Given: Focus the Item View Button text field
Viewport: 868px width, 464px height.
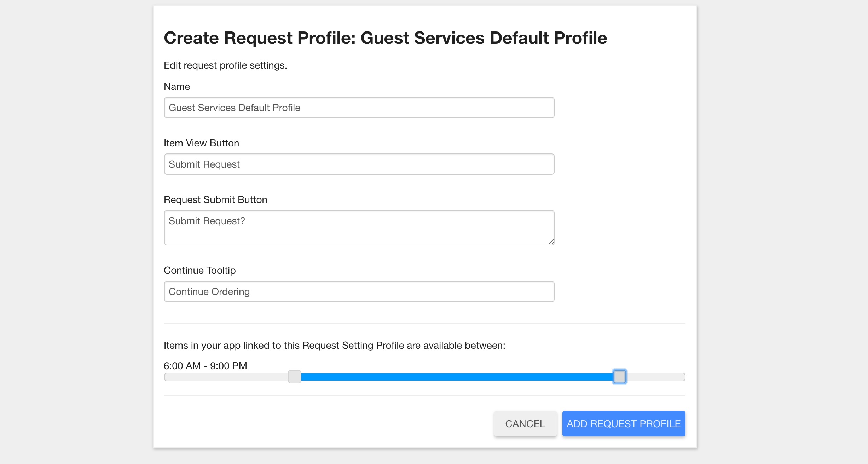Looking at the screenshot, I should coord(359,164).
